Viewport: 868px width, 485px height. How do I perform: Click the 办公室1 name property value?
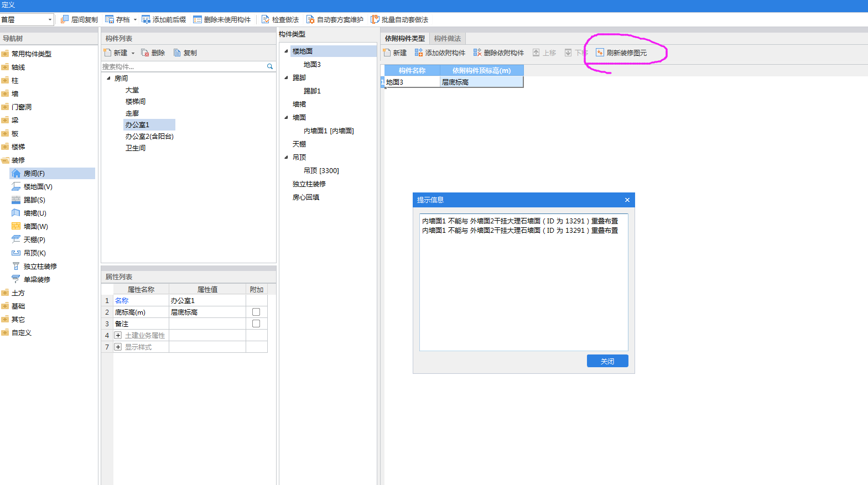207,300
